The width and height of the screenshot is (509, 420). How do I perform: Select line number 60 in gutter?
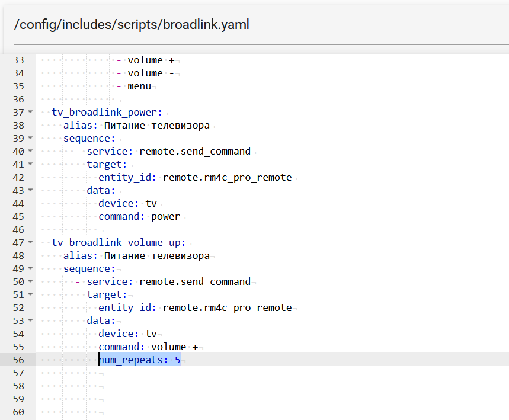click(x=18, y=412)
